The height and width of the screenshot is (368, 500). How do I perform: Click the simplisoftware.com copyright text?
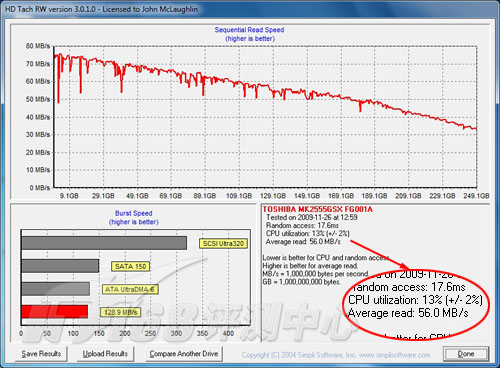[x=336, y=355]
